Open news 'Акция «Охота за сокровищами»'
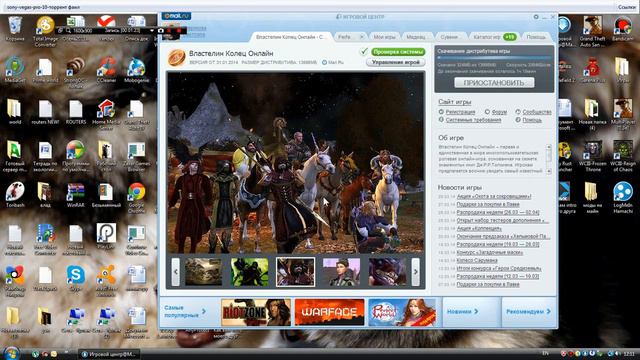The height and width of the screenshot is (360, 640). [494, 196]
